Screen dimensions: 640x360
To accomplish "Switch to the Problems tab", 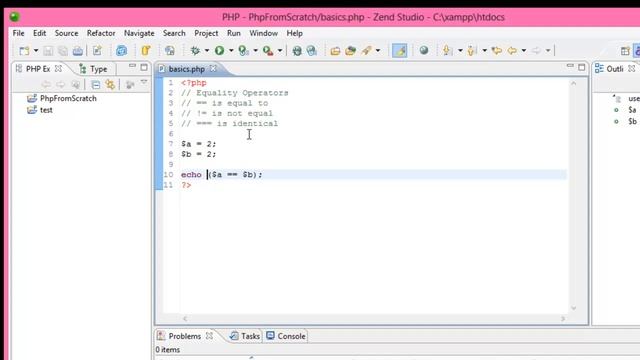I will click(184, 336).
